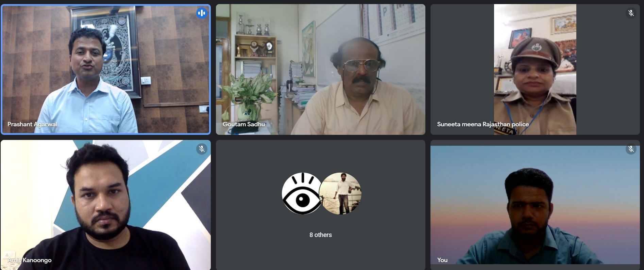This screenshot has width=644, height=270.
Task: Click the Goutam Sadhu name label
Action: pyautogui.click(x=243, y=124)
